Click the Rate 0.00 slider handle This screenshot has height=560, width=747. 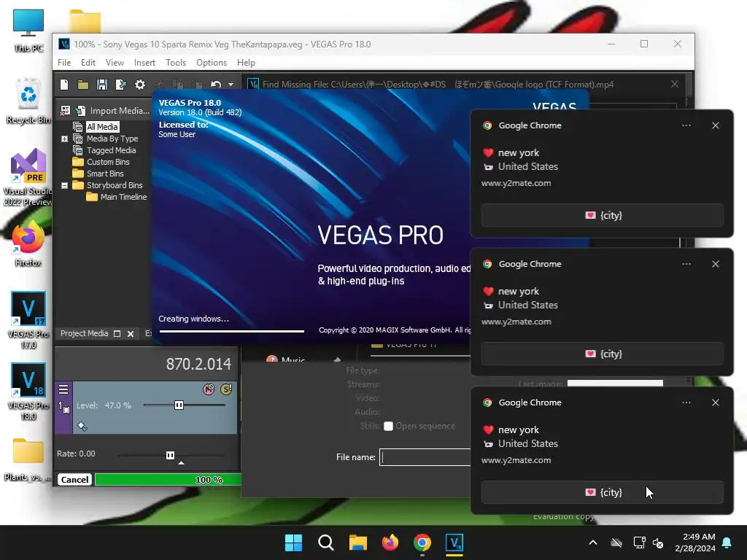coord(170,455)
